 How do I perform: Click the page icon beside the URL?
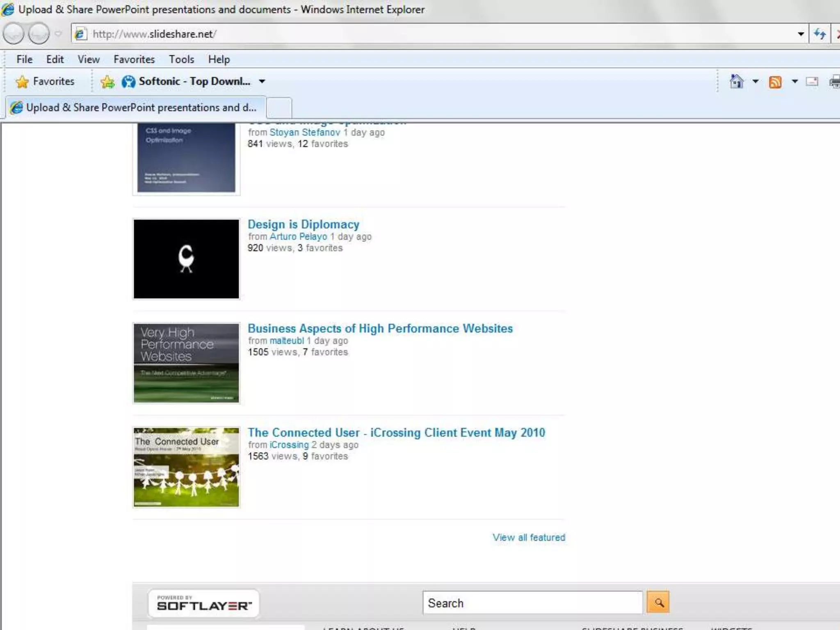tap(80, 34)
